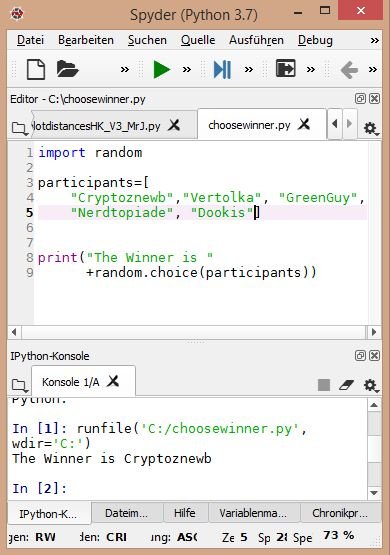This screenshot has height=555, width=390.
Task: Click the 73 % memory status entry
Action: click(x=339, y=536)
